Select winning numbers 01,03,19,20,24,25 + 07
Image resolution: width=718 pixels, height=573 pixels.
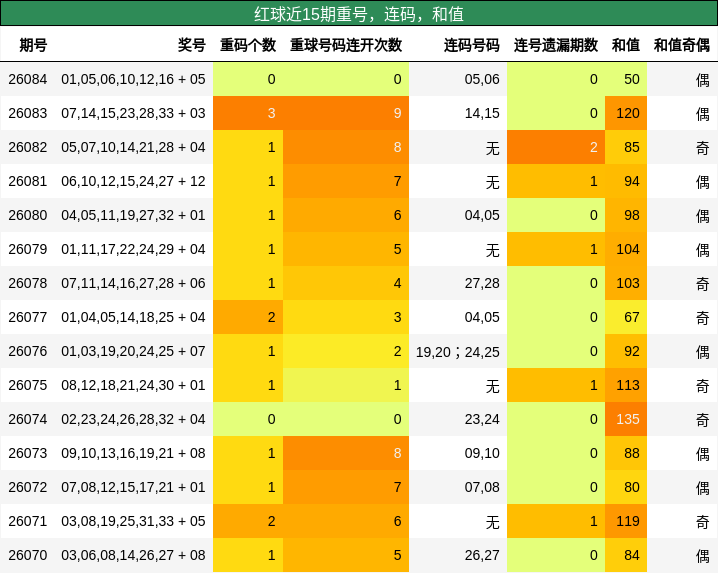[x=133, y=351]
